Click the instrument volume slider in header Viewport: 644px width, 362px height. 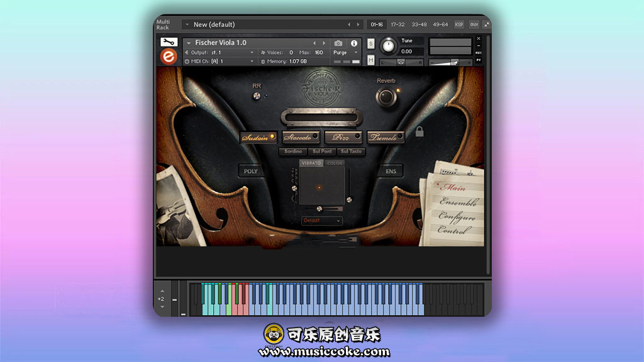pos(450,62)
